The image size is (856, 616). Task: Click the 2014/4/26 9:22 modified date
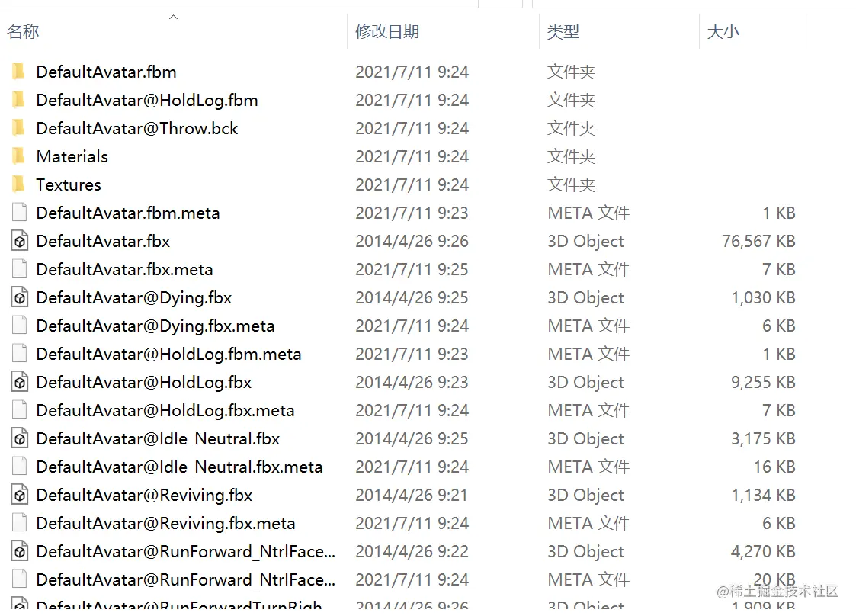[x=412, y=551]
